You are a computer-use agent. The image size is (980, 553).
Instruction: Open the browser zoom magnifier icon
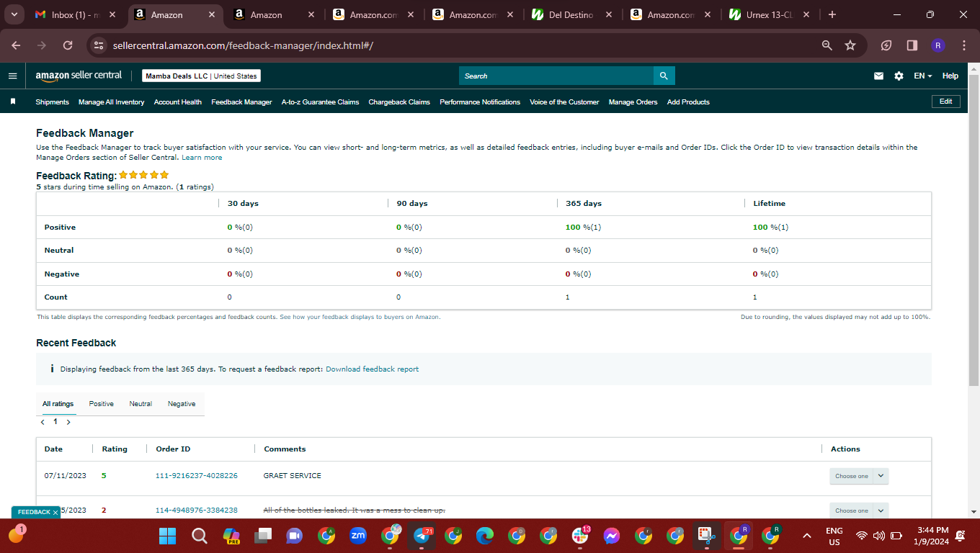pos(827,45)
